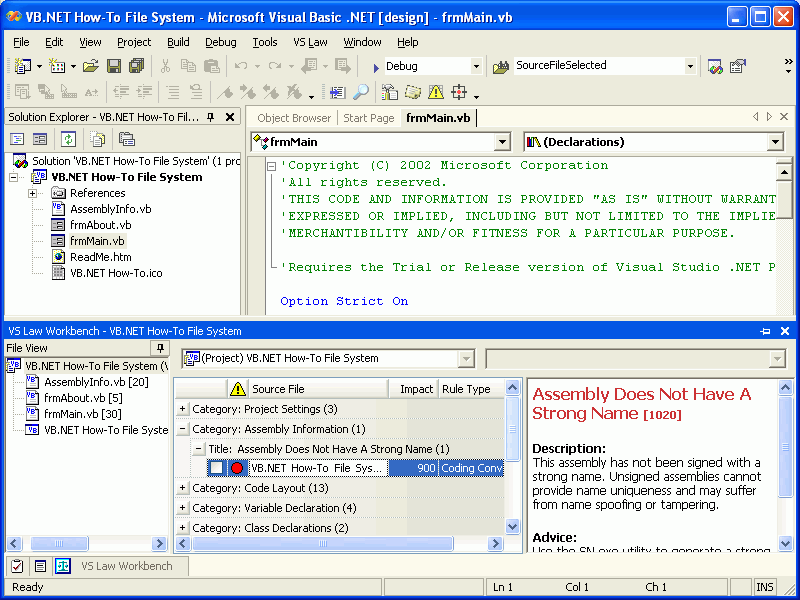Image resolution: width=800 pixels, height=600 pixels.
Task: Switch to the Start Page tab
Action: coord(369,118)
